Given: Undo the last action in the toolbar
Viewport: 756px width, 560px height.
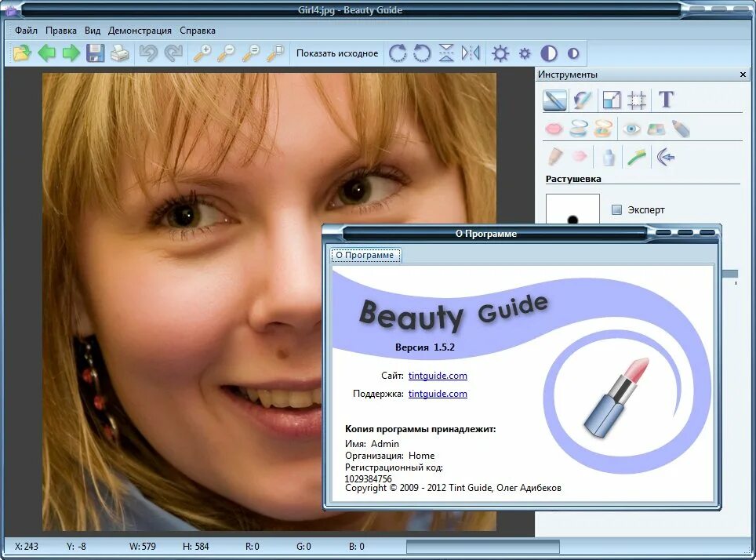Looking at the screenshot, I should 148,53.
